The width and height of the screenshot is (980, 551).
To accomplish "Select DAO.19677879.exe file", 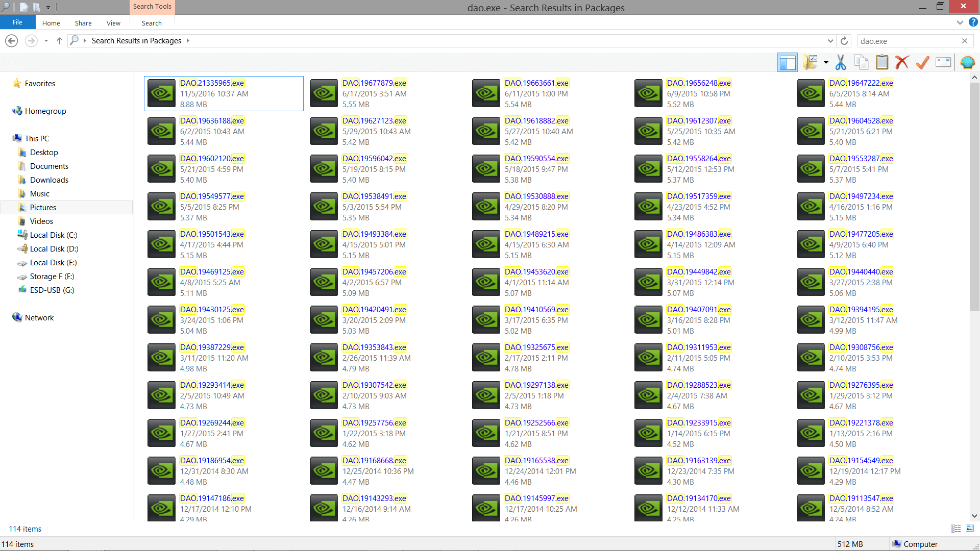I will point(374,83).
